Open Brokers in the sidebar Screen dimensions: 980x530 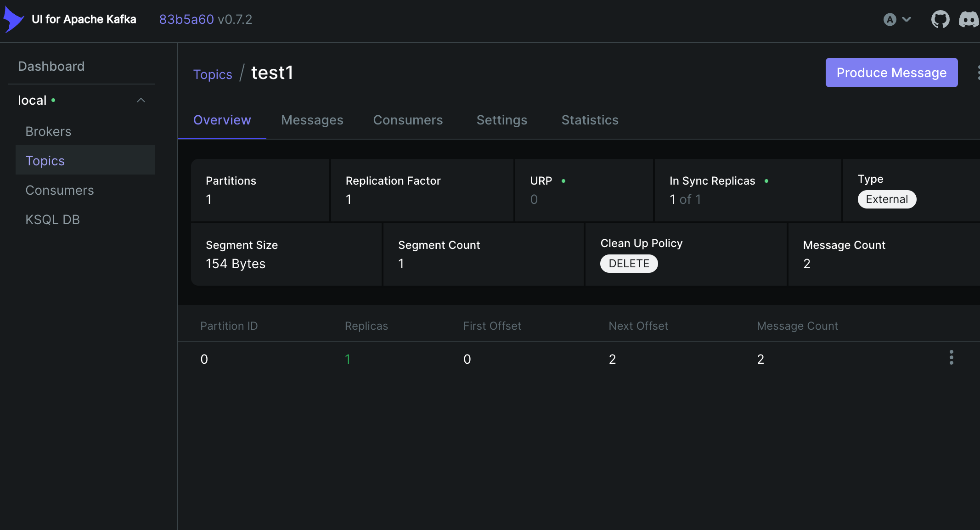point(48,131)
